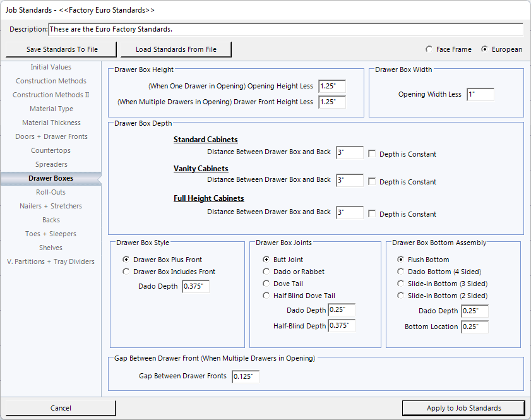Pick Half Blind Dove Tail joint

click(x=266, y=296)
